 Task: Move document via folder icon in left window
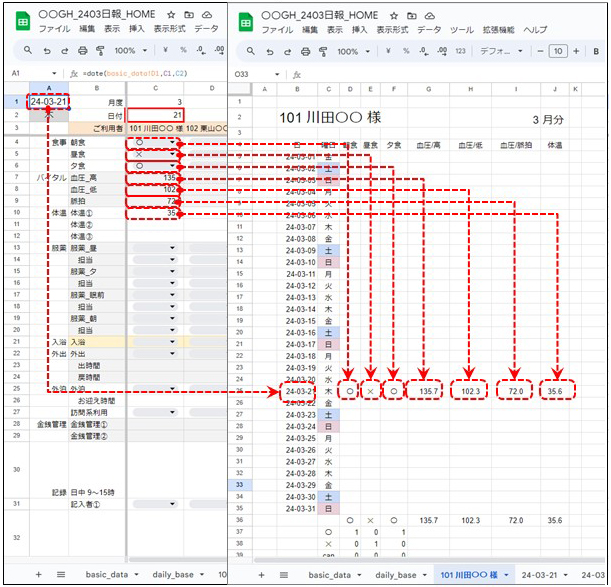tap(189, 15)
